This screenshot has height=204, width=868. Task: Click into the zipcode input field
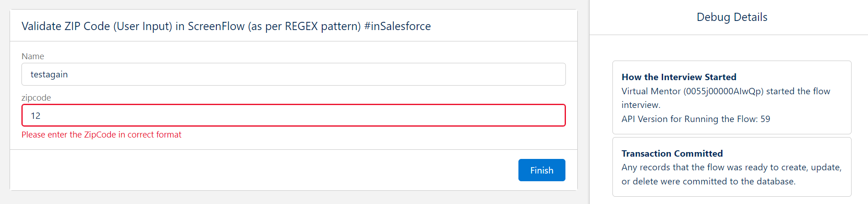[293, 116]
